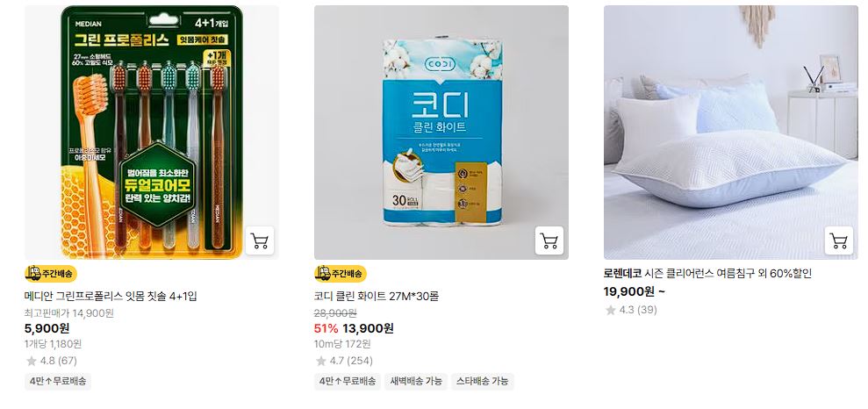Screen dimensions: 868x409
Task: Open Codi Clean White tissue image
Action: click(441, 133)
